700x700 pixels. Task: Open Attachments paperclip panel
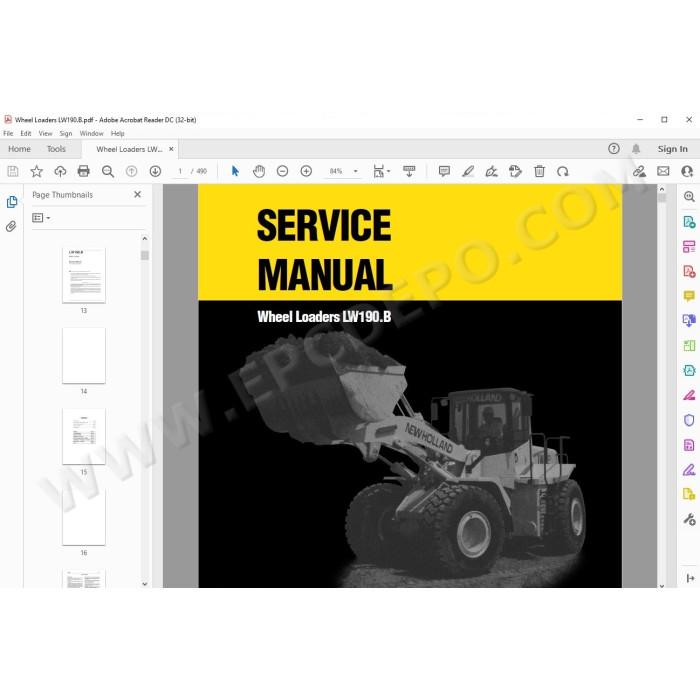pyautogui.click(x=11, y=226)
